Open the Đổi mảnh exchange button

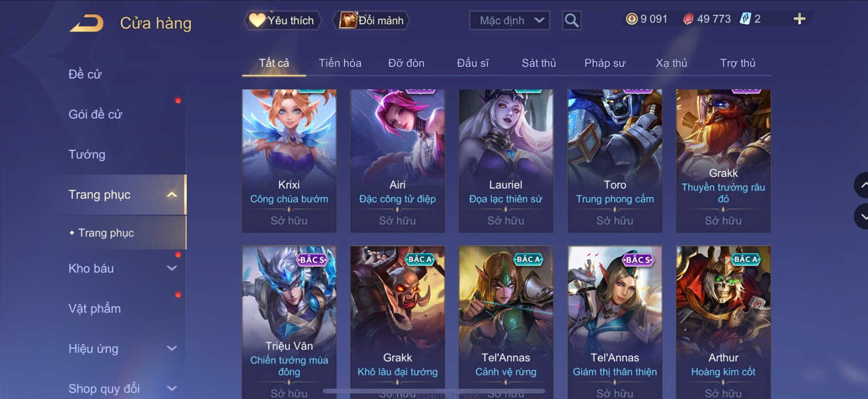pyautogui.click(x=371, y=21)
